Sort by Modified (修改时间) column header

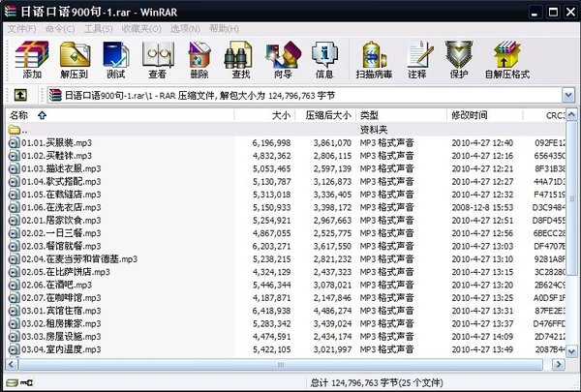485,115
